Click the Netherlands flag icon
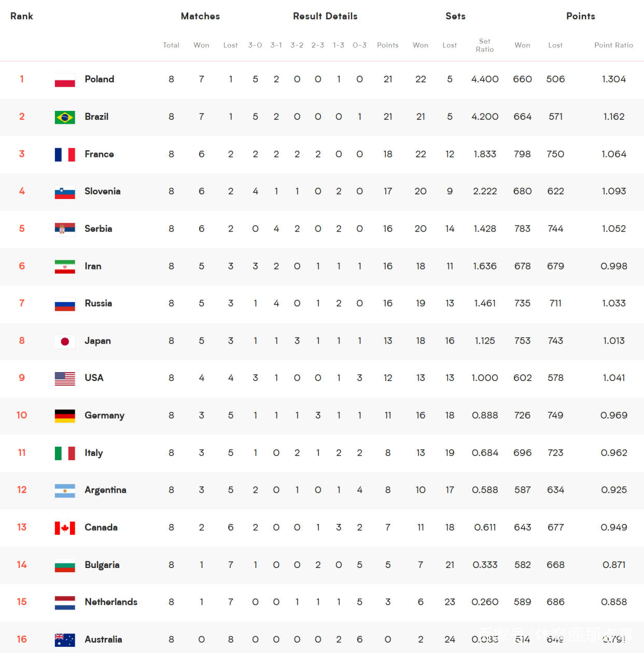The width and height of the screenshot is (644, 653). pos(65,602)
